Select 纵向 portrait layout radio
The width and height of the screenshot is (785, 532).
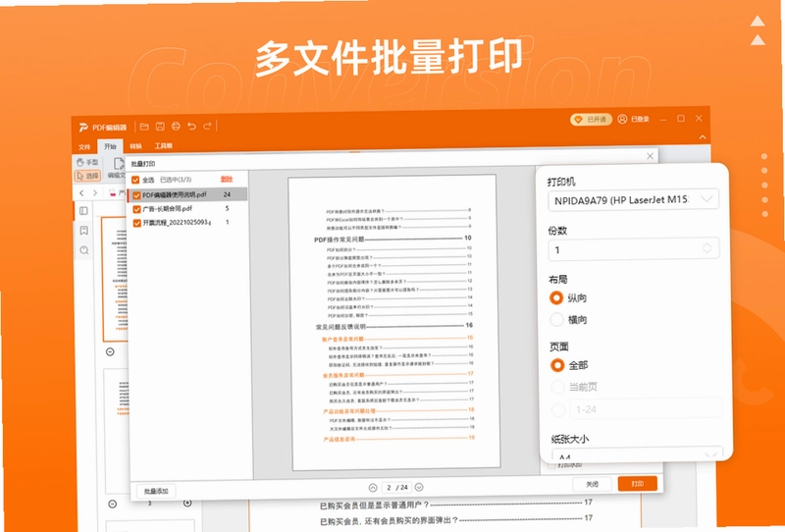pyautogui.click(x=556, y=297)
